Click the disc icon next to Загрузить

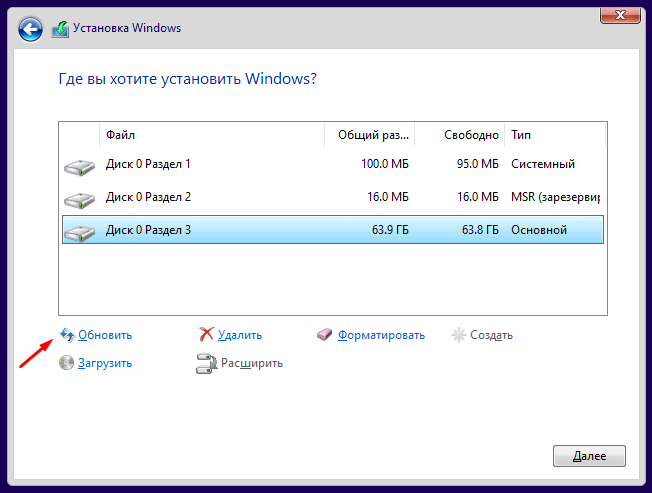point(66,362)
